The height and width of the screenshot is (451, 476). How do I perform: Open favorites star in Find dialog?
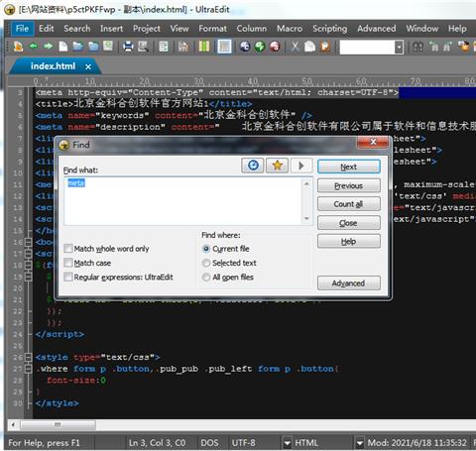[x=277, y=166]
